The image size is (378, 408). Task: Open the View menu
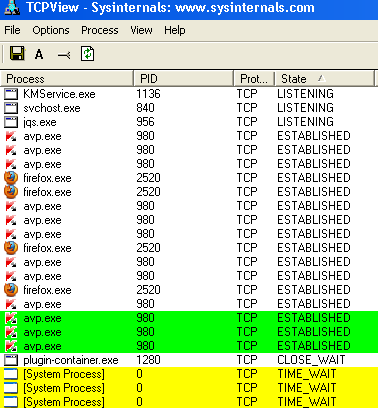[x=141, y=30]
